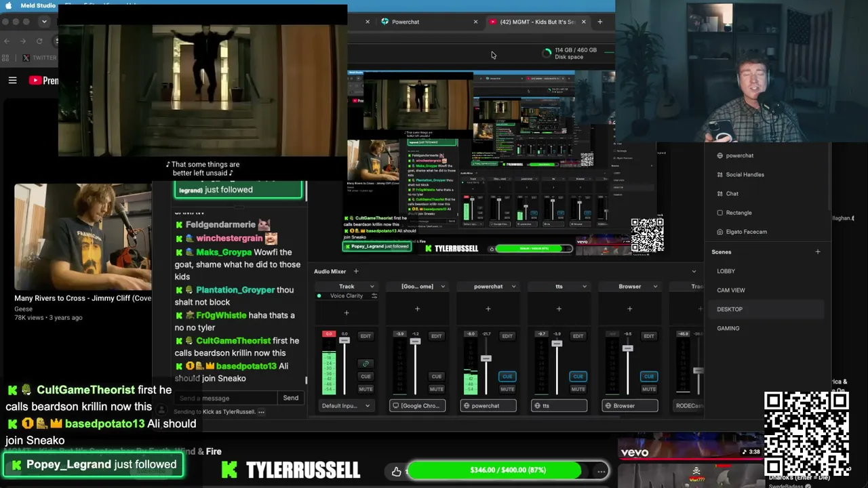
Task: Open the Track channel dropdown
Action: coord(372,287)
